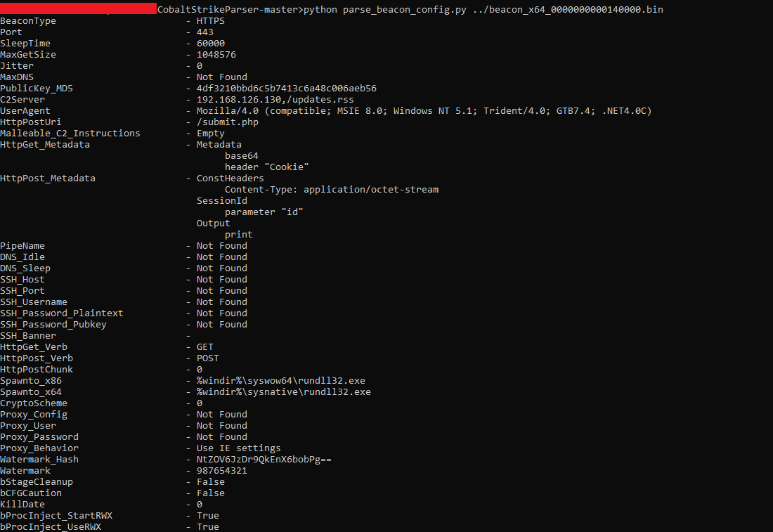Click the Proxy_Behavior value Use IE settings
This screenshot has width=773, height=532.
tap(239, 448)
